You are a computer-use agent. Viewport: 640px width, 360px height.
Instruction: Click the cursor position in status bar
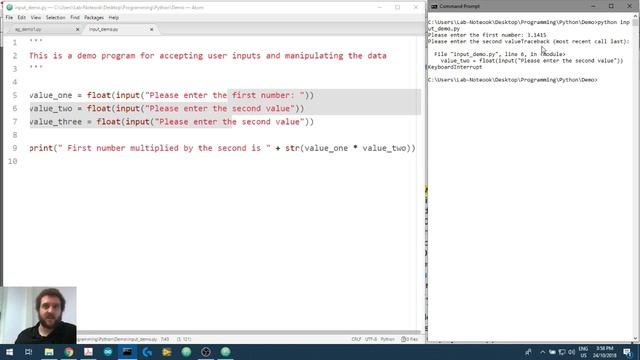pyautogui.click(x=165, y=339)
